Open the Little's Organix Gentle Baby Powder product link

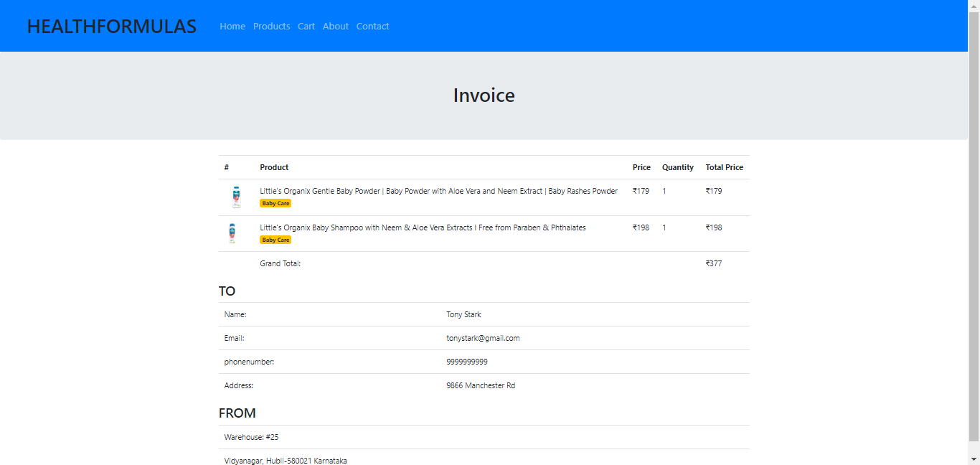coord(439,190)
